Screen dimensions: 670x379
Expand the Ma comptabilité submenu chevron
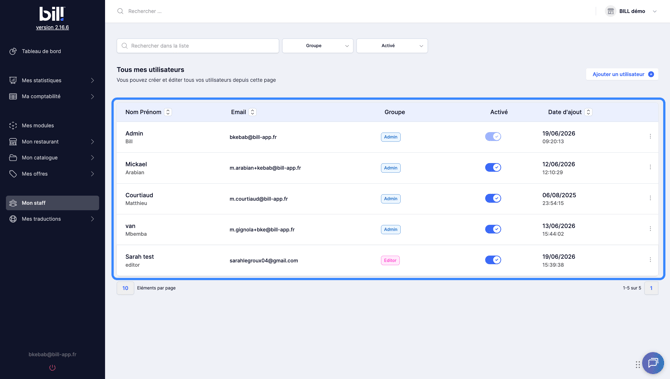pos(92,97)
